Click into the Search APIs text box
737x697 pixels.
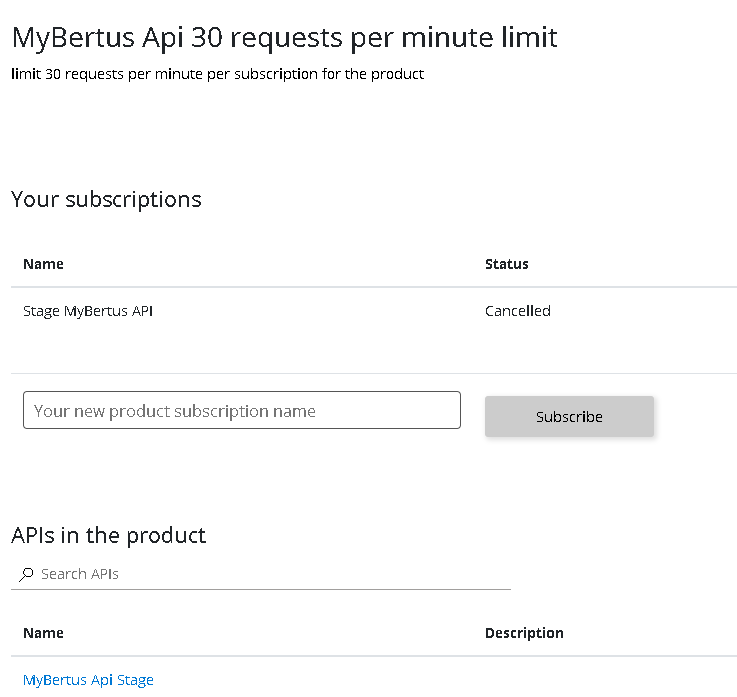click(270, 574)
